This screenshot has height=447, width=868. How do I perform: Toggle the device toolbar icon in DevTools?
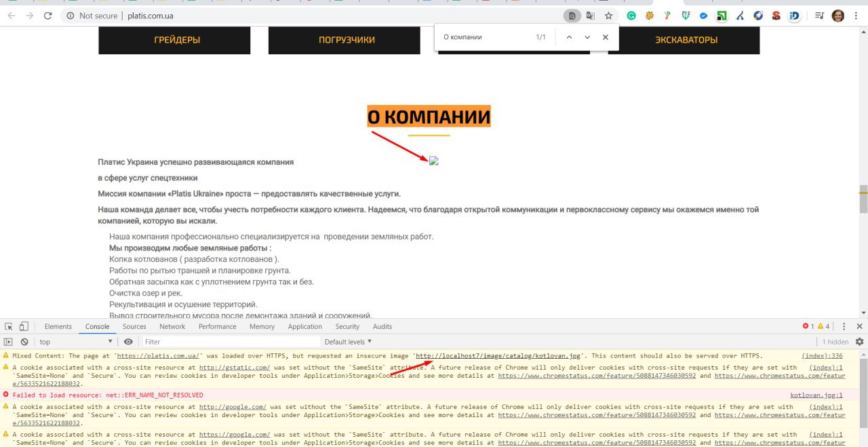tap(24, 326)
